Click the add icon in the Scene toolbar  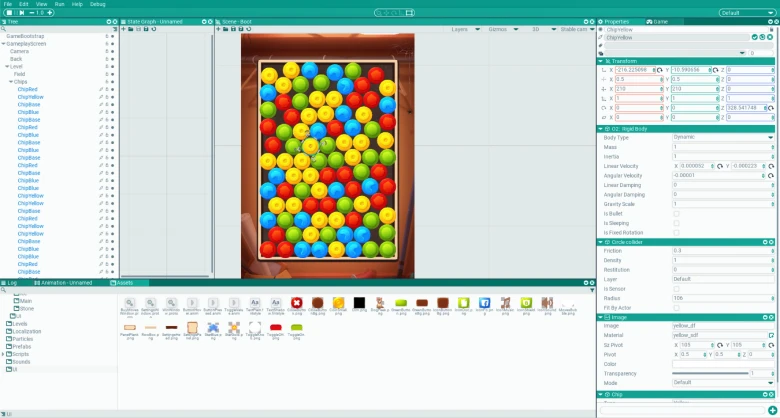pos(218,29)
